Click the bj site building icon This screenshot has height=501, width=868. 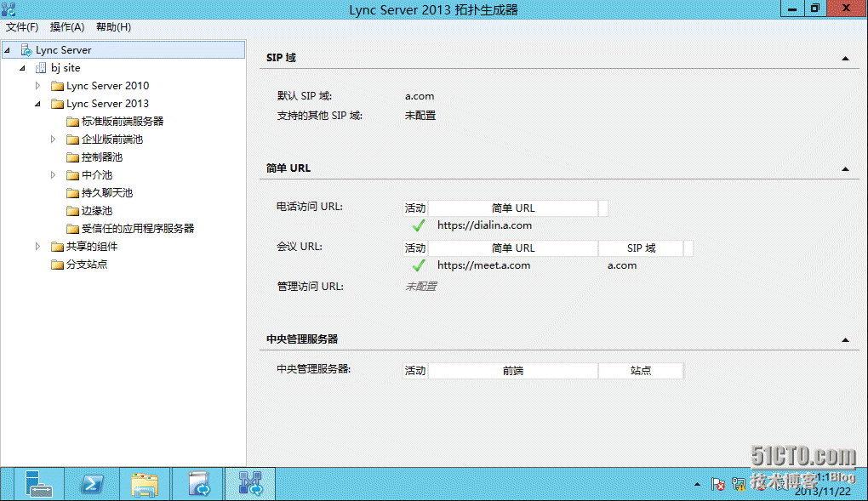click(x=40, y=68)
